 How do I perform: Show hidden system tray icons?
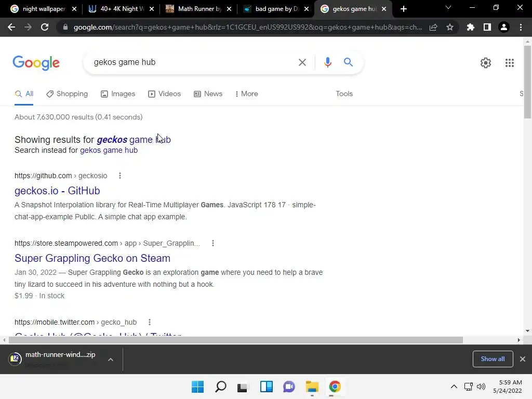tap(454, 387)
